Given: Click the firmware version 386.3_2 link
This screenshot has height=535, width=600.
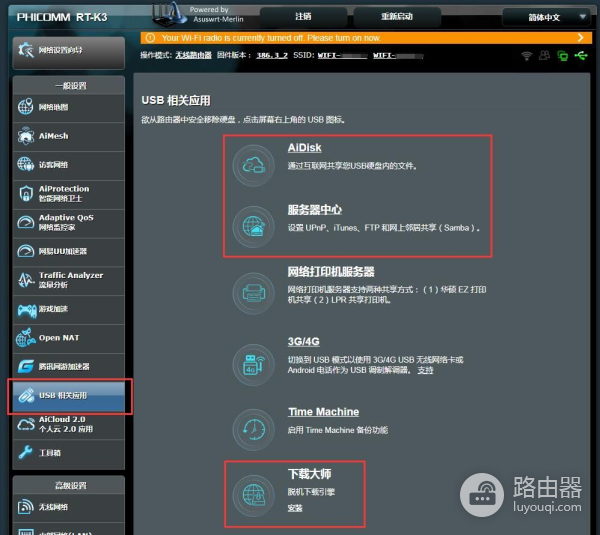Looking at the screenshot, I should coord(272,55).
